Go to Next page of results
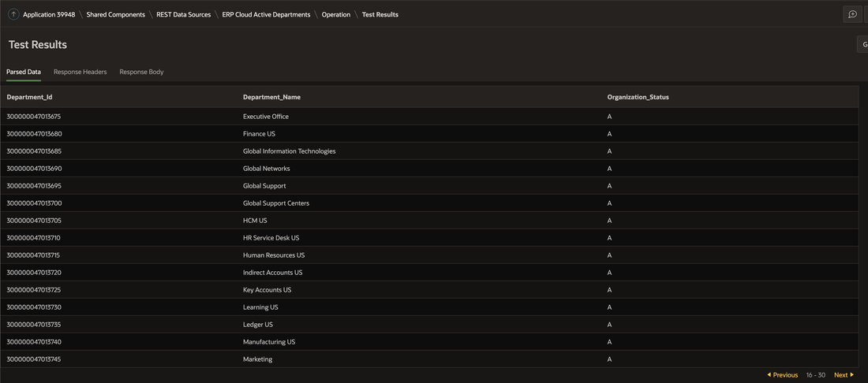The width and height of the screenshot is (868, 383). pos(844,375)
